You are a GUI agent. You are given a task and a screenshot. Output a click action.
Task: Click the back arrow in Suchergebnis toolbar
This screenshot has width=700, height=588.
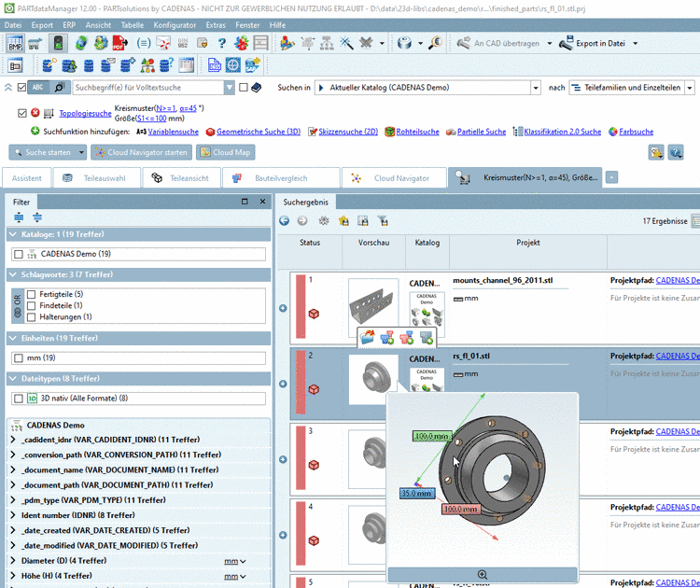coord(285,221)
